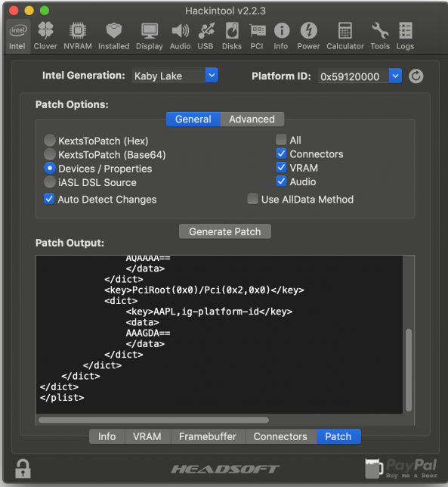Click vertical scrollbar of Patch Output
Screen dimensions: 448x487
[409, 370]
